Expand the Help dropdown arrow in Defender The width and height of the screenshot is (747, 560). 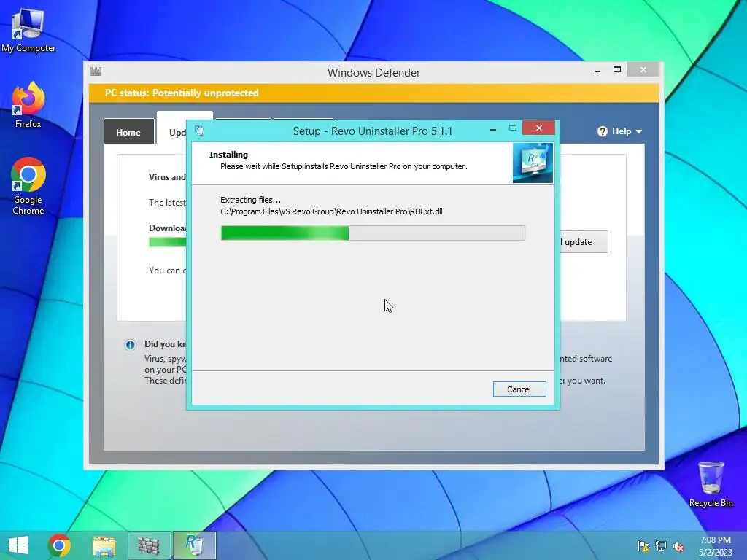pyautogui.click(x=639, y=131)
